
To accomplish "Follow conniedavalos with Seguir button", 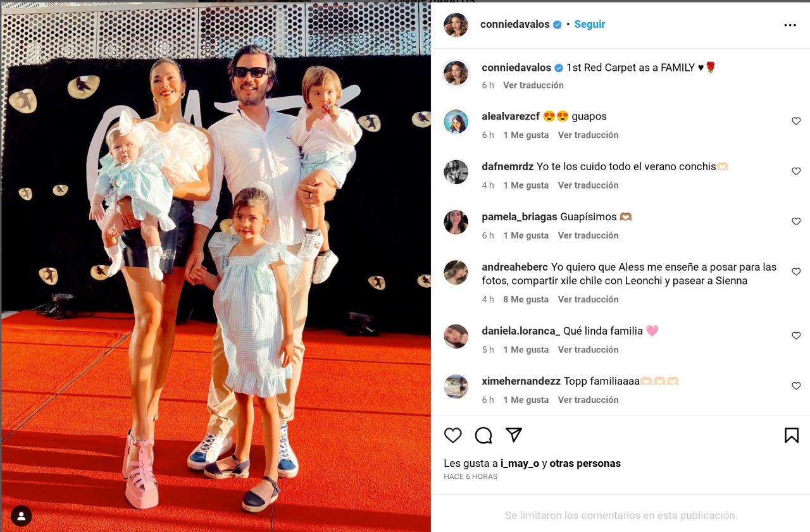I will pos(590,25).
